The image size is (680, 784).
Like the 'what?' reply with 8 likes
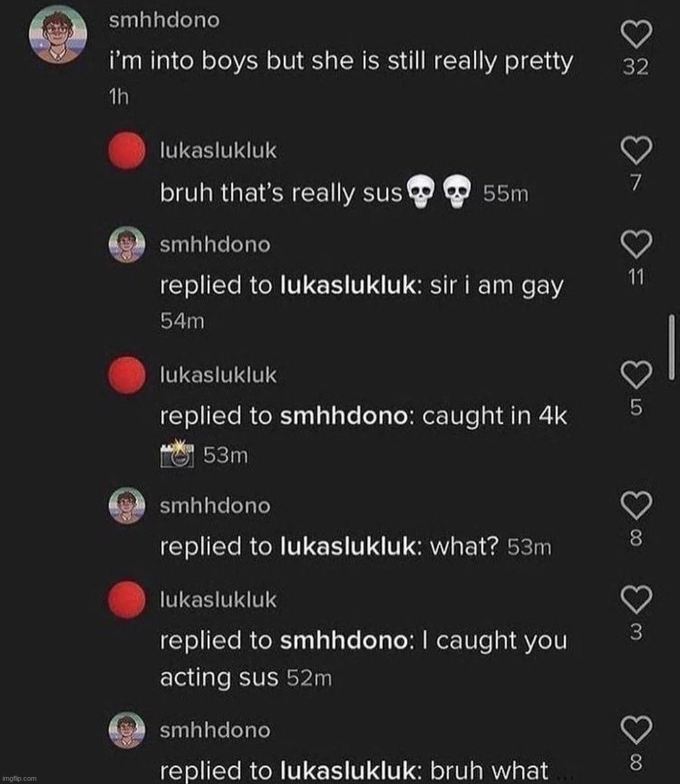(x=635, y=505)
